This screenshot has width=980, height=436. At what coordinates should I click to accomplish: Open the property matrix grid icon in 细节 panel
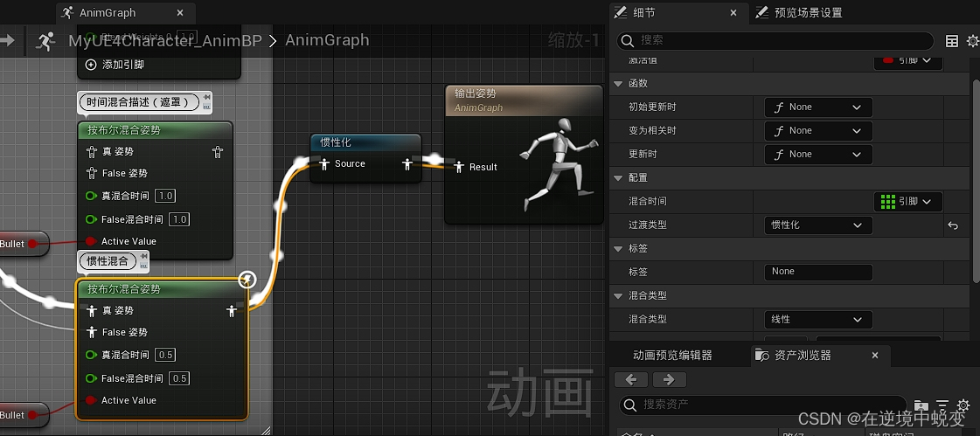[x=951, y=41]
